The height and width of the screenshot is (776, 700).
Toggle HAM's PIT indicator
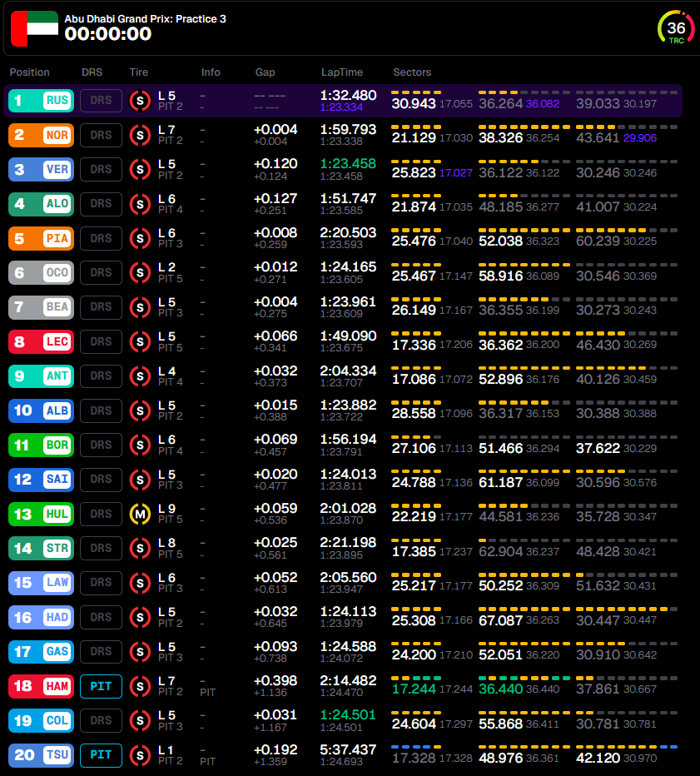click(x=100, y=686)
